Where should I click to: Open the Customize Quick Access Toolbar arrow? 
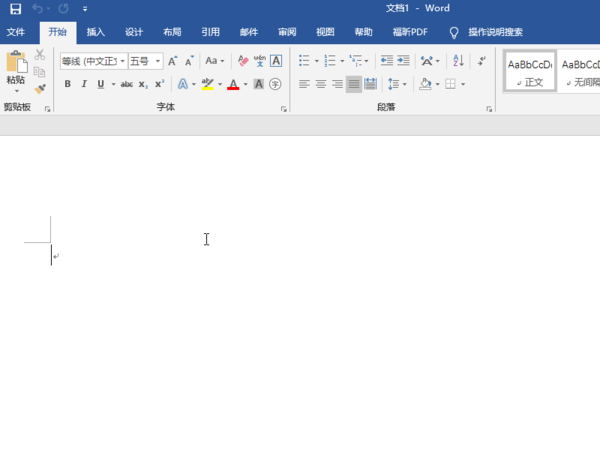tap(85, 9)
